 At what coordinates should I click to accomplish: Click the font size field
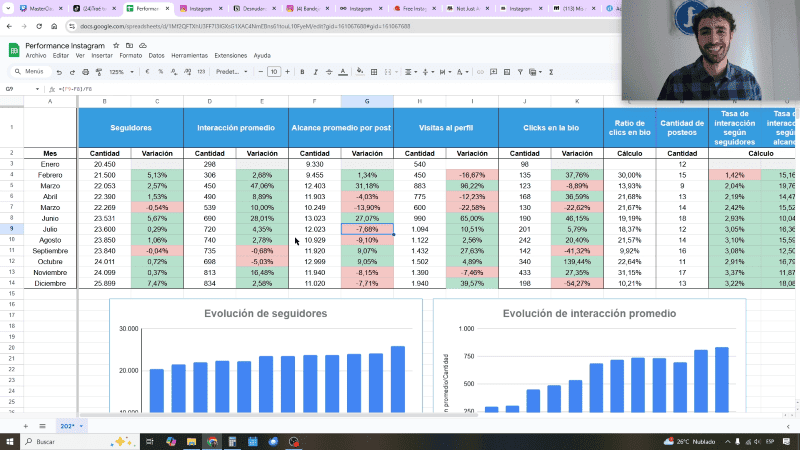coord(274,72)
